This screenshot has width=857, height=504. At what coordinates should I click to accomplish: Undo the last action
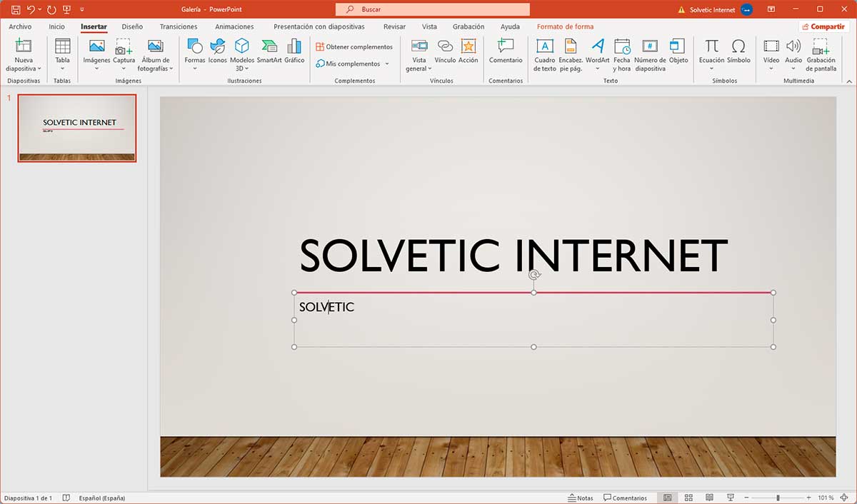coord(31,9)
